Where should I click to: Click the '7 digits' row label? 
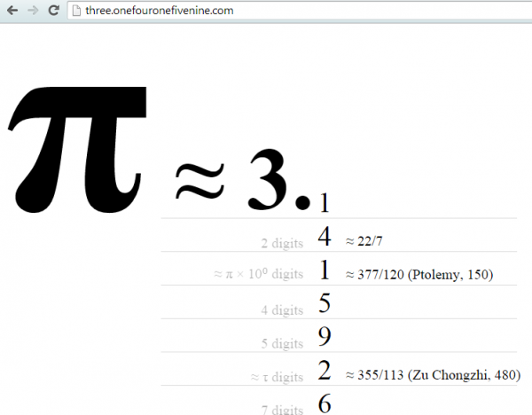point(282,409)
